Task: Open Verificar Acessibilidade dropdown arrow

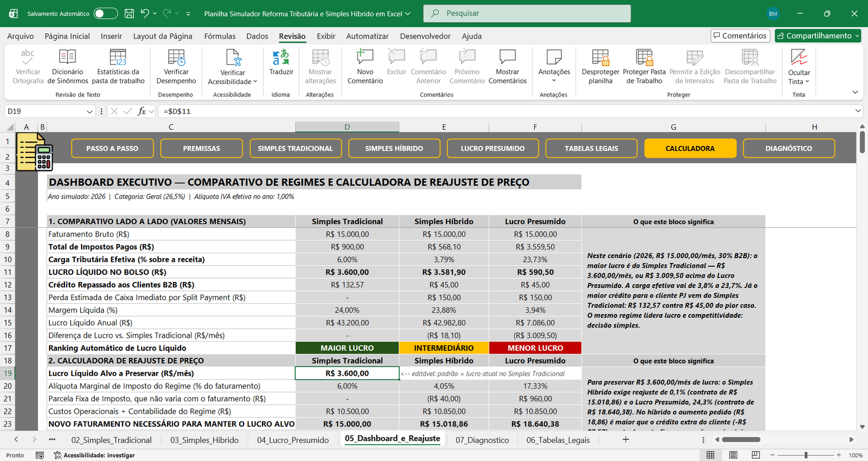Action: [255, 82]
